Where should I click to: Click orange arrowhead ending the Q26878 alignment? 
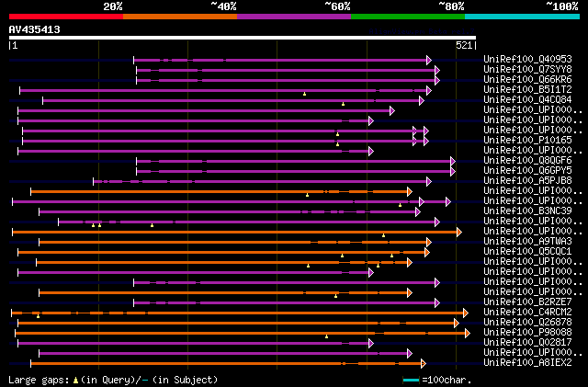pyautogui.click(x=457, y=324)
